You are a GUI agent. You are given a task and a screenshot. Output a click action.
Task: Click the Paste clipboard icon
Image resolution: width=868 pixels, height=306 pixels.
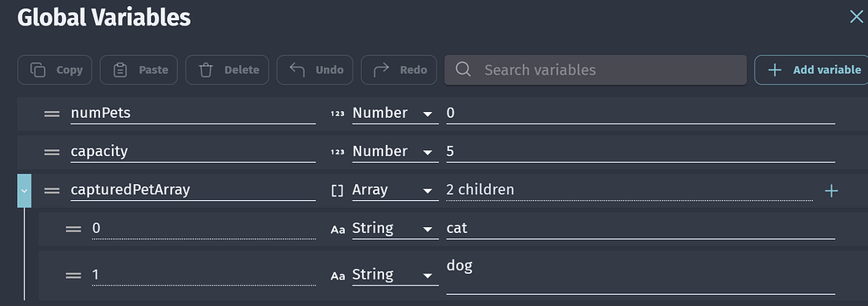(x=120, y=70)
